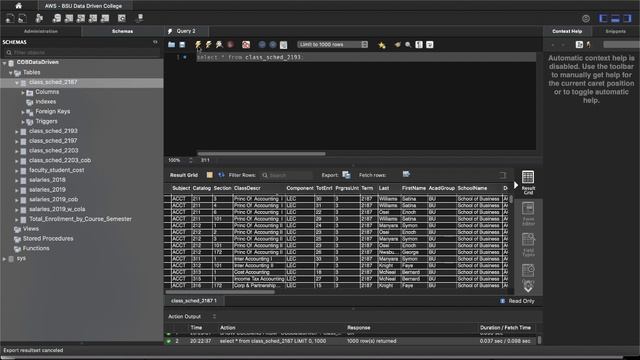
Task: Run Explain plan magnifier lightning icon
Action: point(219,44)
